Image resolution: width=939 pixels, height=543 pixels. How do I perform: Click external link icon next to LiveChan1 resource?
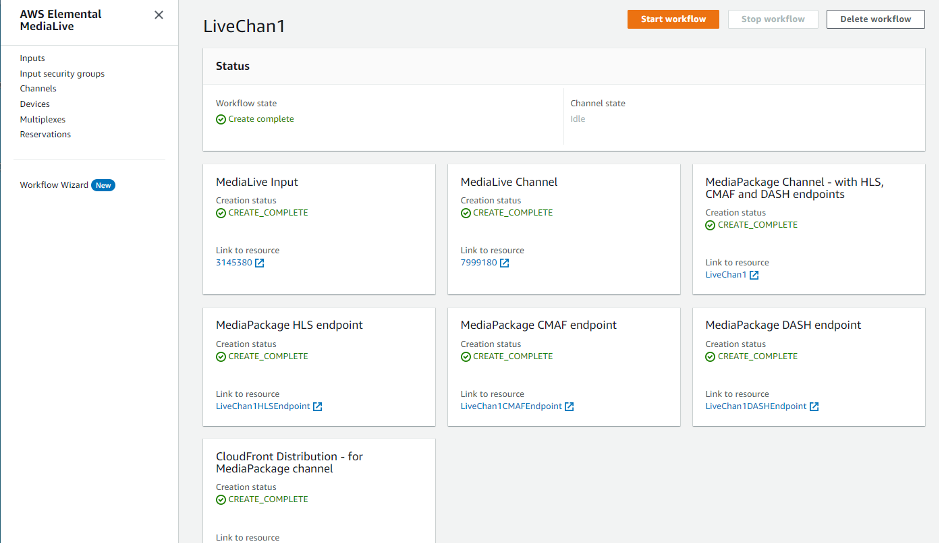pos(754,275)
